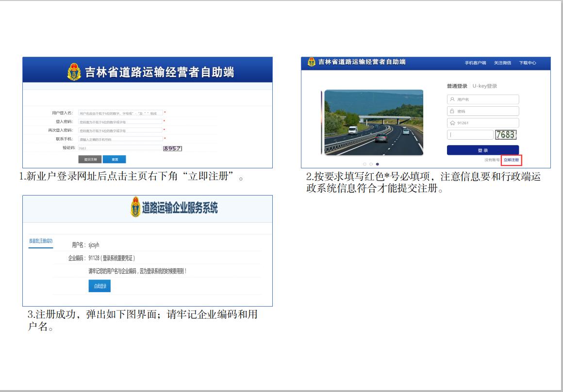Click the padlock icon in the 密码 login field
This screenshot has width=563, height=392.
tap(452, 111)
